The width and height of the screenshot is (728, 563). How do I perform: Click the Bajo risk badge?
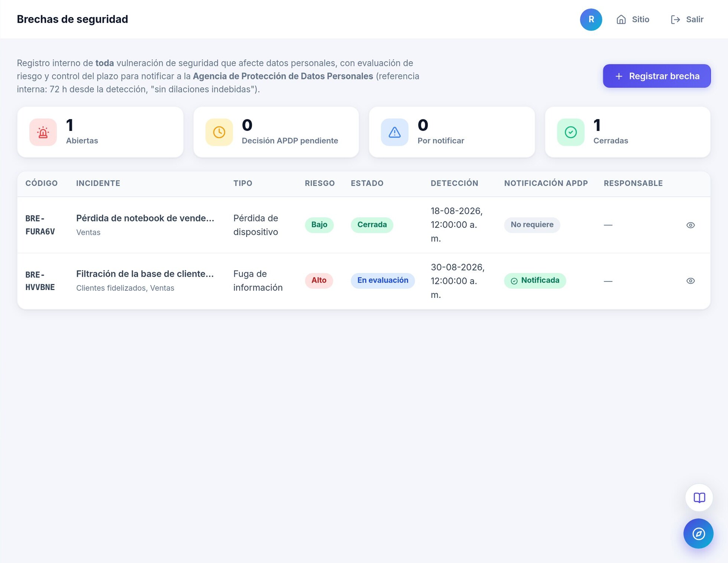[x=319, y=225]
